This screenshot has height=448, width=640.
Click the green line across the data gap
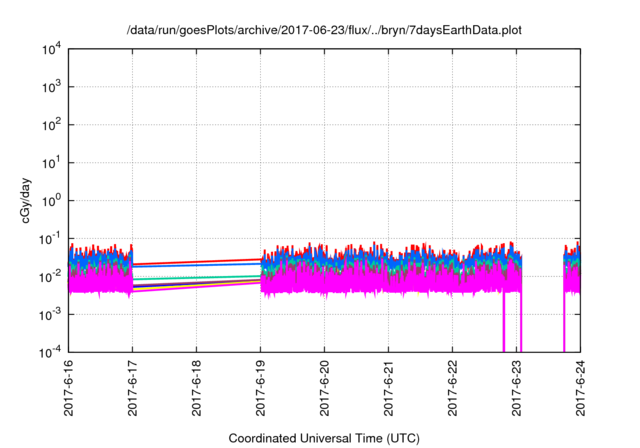(196, 278)
